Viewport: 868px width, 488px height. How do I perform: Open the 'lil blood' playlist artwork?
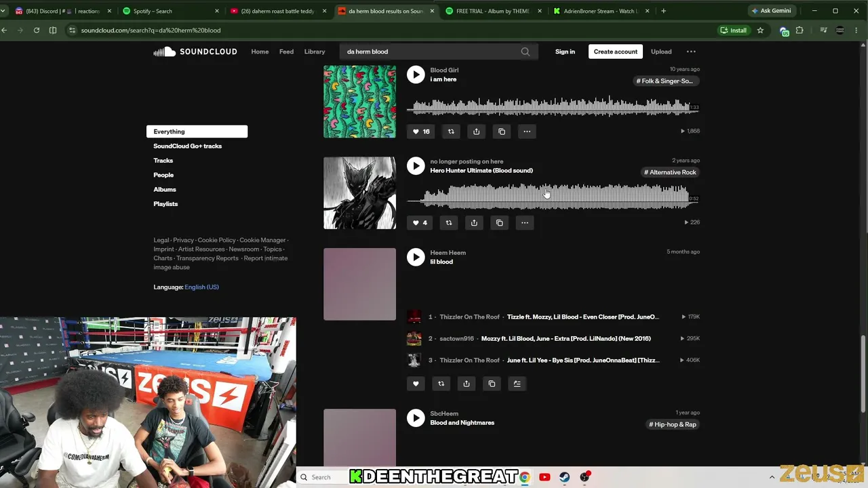pyautogui.click(x=359, y=284)
